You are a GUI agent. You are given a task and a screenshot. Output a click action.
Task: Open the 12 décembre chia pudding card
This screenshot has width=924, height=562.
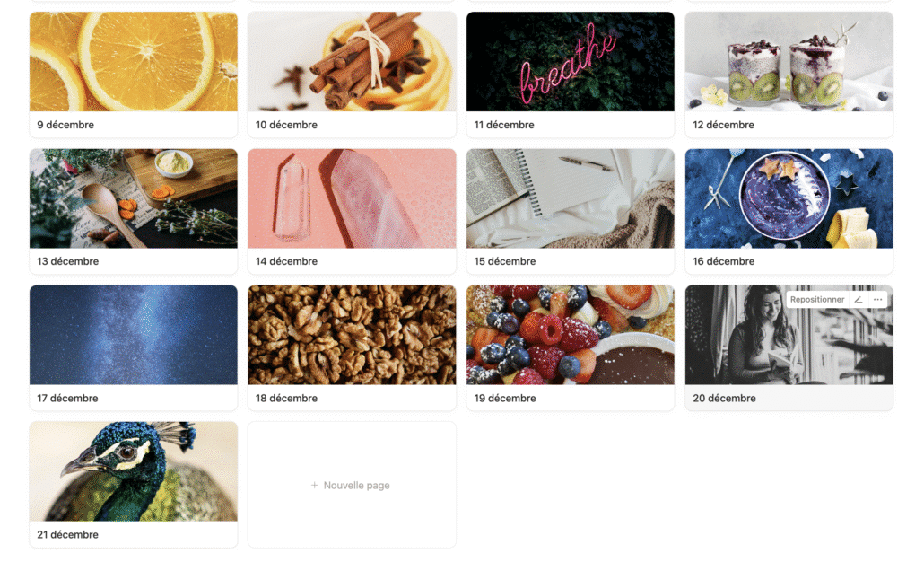click(x=789, y=75)
